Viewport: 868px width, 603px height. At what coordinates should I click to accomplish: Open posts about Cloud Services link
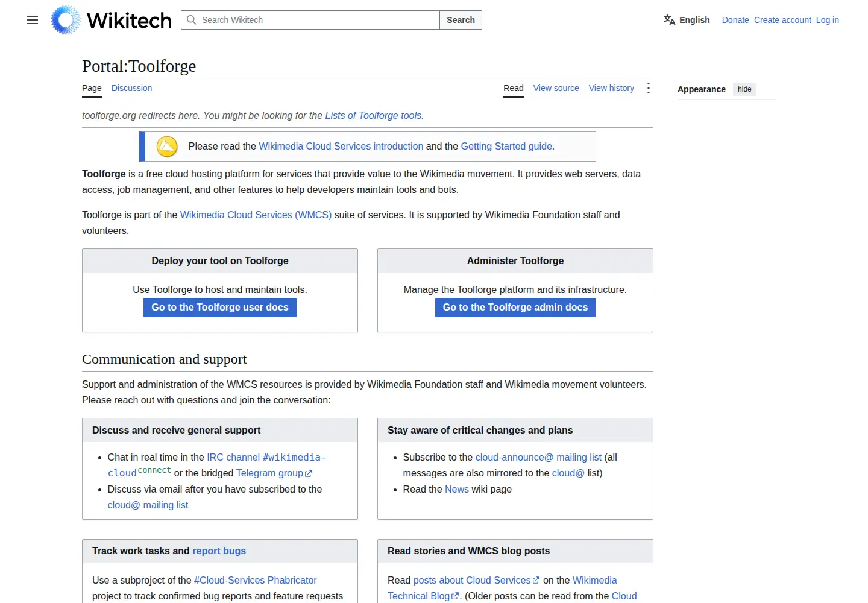[476, 580]
